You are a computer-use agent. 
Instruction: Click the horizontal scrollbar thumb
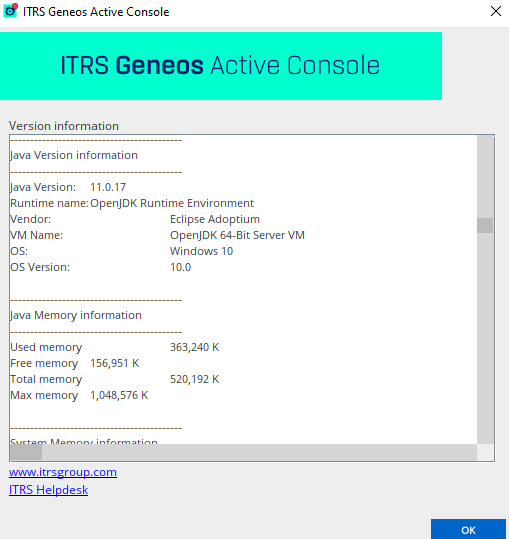tap(26, 452)
